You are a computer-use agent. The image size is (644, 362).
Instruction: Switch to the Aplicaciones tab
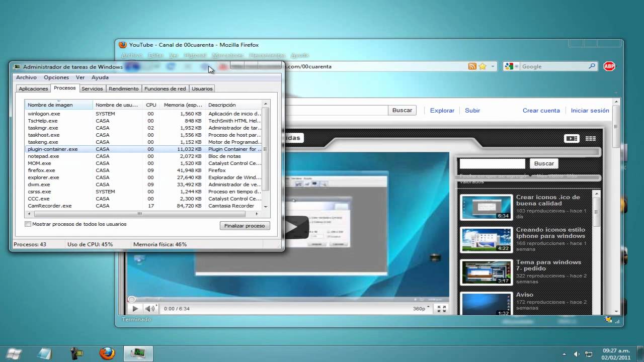click(x=33, y=88)
